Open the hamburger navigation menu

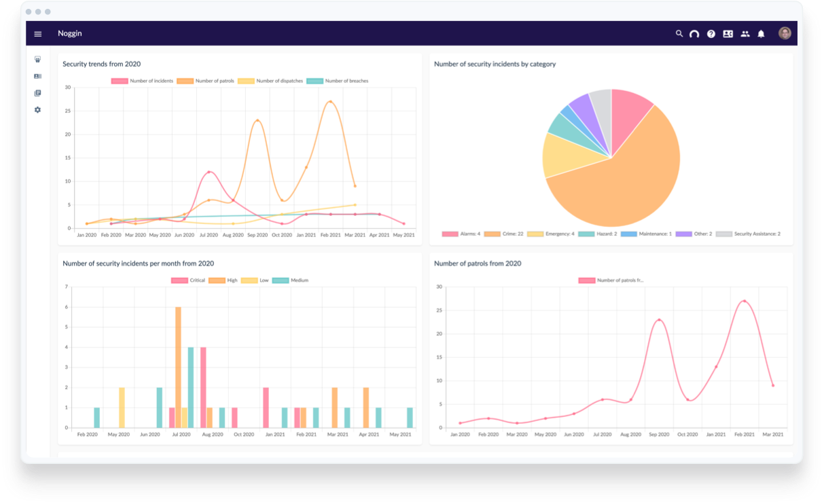[38, 34]
